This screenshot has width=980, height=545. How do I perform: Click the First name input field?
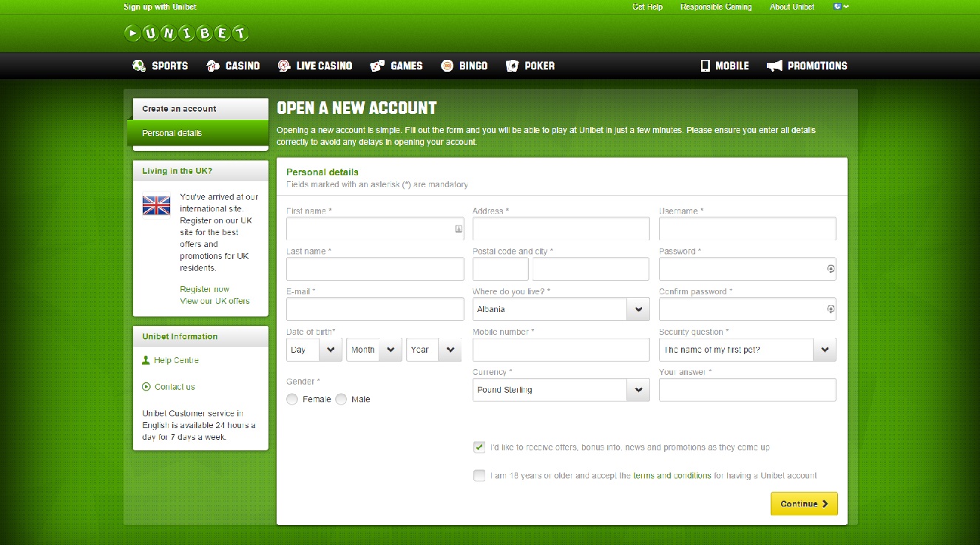[375, 229]
